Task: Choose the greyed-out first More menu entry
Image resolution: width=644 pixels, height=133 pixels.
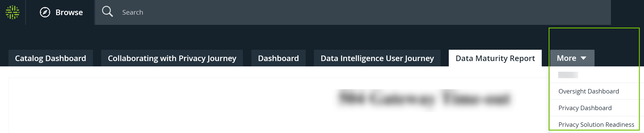Action: pos(568,75)
